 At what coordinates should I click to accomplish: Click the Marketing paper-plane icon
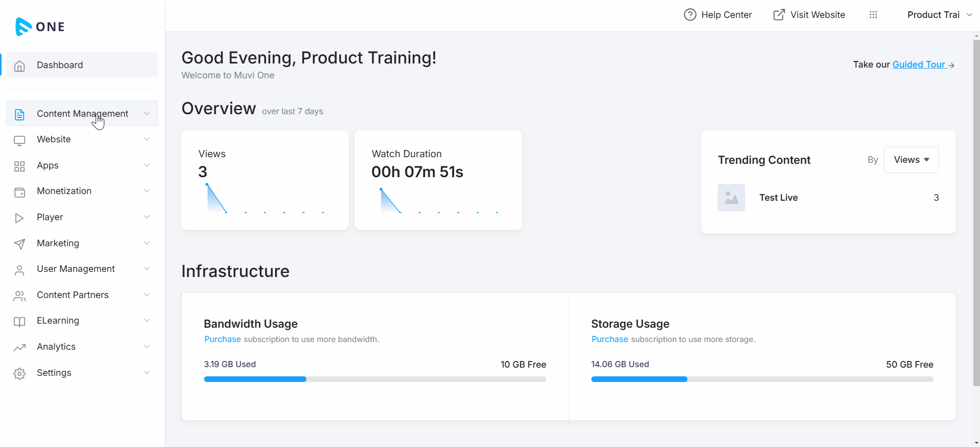[19, 244]
